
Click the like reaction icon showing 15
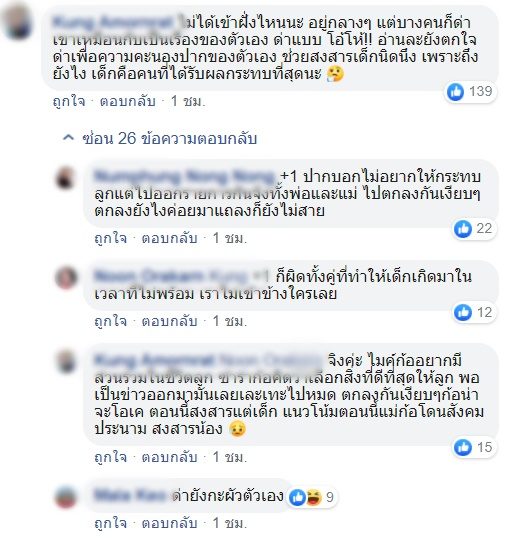pos(463,447)
